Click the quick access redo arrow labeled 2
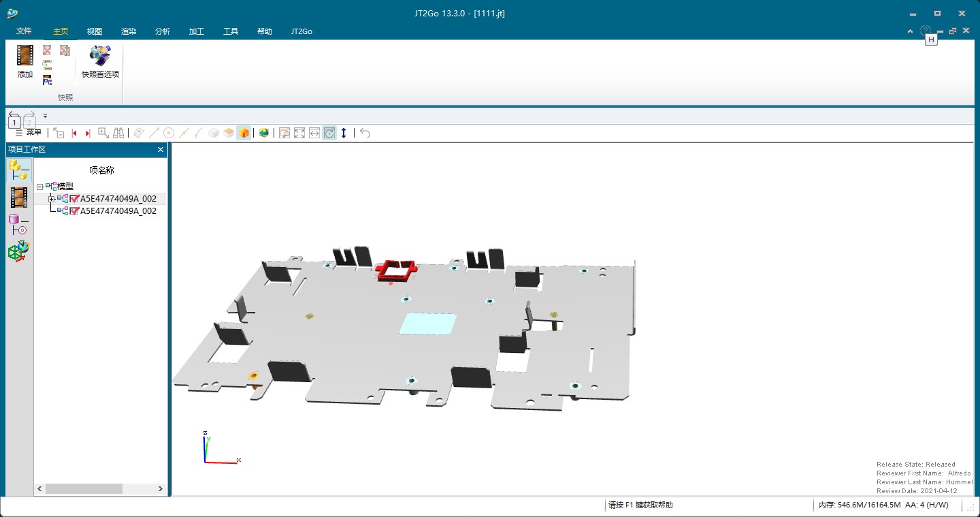The height and width of the screenshot is (517, 980). pyautogui.click(x=29, y=119)
